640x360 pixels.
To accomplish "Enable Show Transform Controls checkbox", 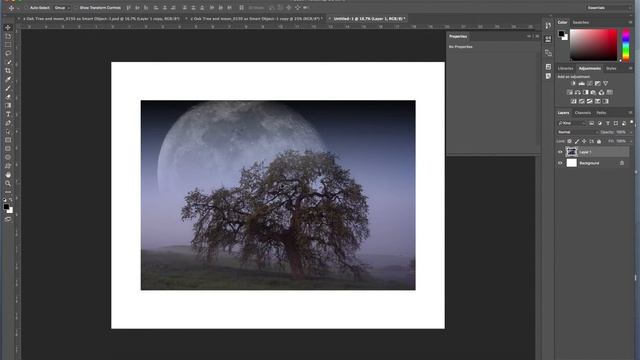I will click(76, 8).
